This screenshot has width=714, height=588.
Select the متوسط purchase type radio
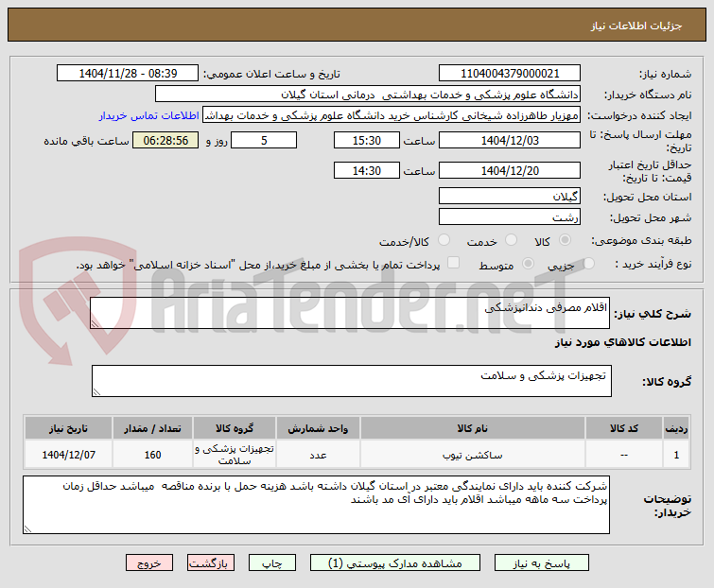pos(528,264)
